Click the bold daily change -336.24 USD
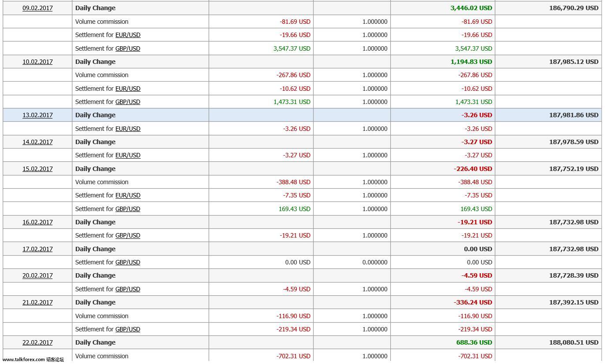The width and height of the screenshot is (605, 364). coord(473,302)
